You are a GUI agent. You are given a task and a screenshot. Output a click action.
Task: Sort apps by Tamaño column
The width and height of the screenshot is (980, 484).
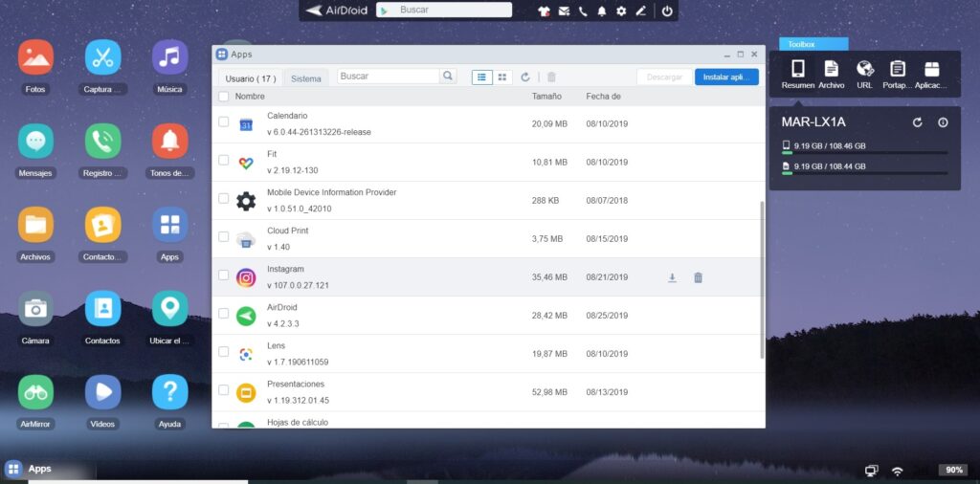click(546, 97)
